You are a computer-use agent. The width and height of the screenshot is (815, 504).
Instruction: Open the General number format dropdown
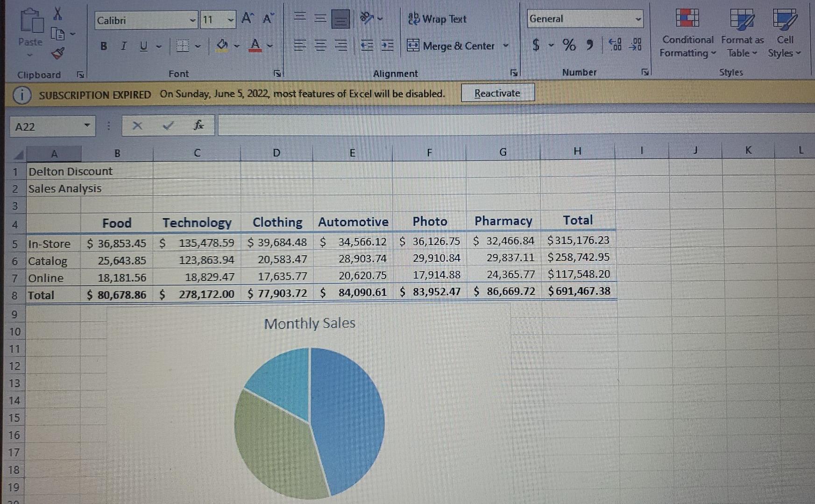[x=638, y=19]
